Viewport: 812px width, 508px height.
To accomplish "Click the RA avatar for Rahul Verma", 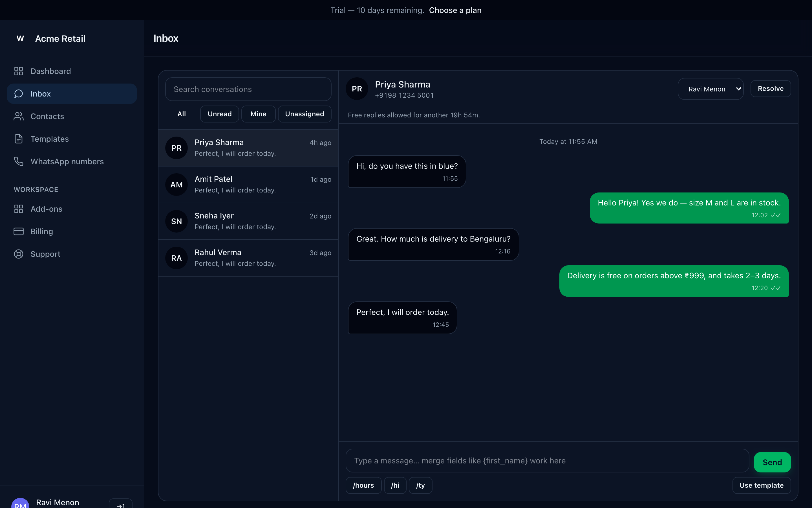I will (x=176, y=258).
